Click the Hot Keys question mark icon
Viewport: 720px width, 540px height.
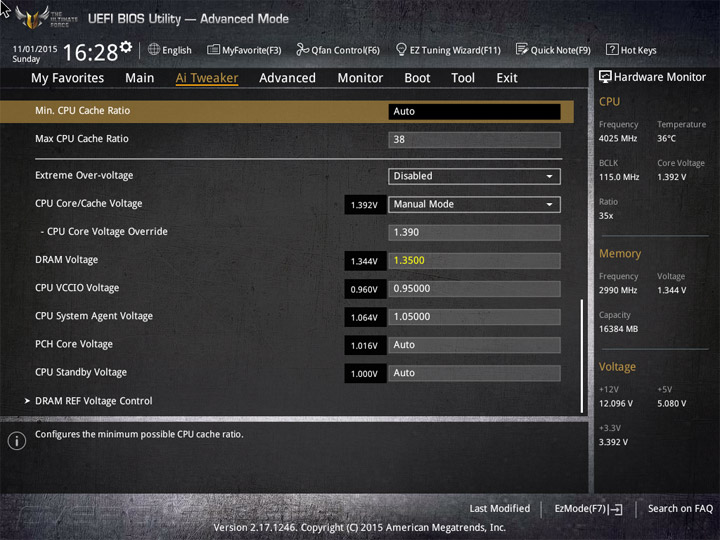[612, 49]
